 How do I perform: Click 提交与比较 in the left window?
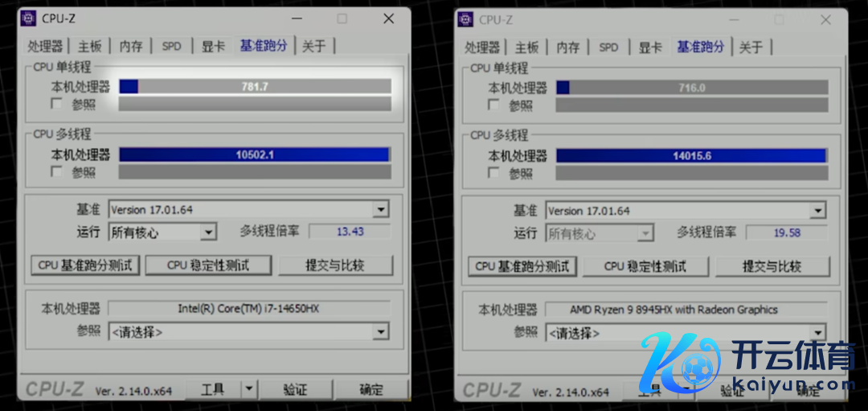tap(335, 265)
